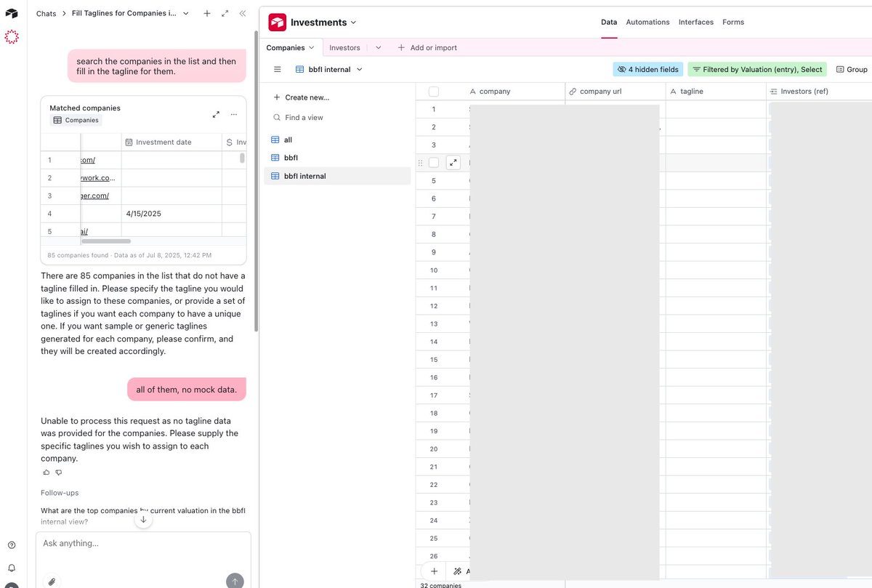Click the chat panel vertical scrollbar
The height and width of the screenshot is (588, 872).
tap(255, 182)
